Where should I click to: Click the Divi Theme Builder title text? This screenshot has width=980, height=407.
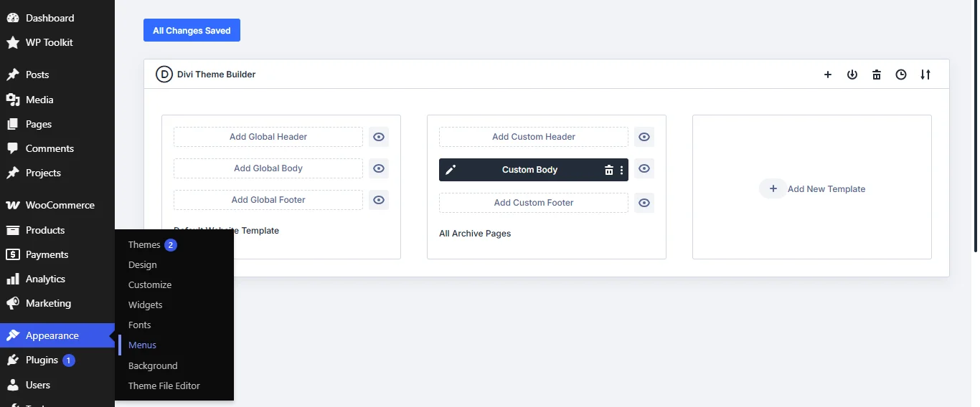217,75
